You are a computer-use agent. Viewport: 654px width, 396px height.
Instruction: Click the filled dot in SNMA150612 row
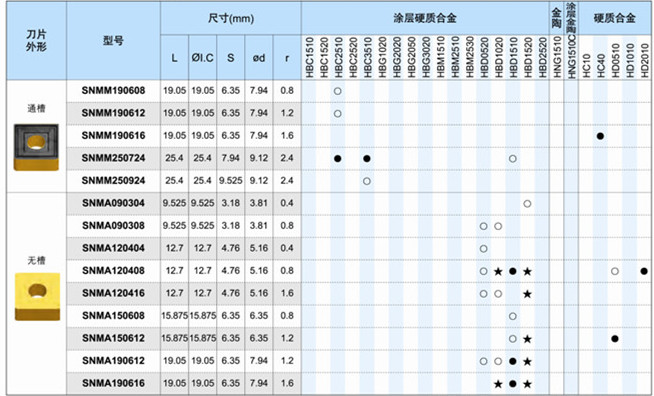point(615,339)
